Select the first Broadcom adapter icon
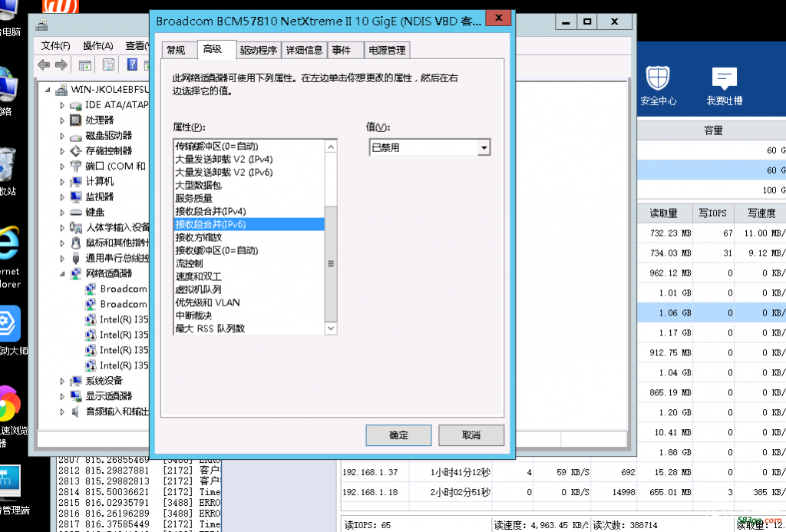Screen dimensions: 786x532 click(x=91, y=289)
